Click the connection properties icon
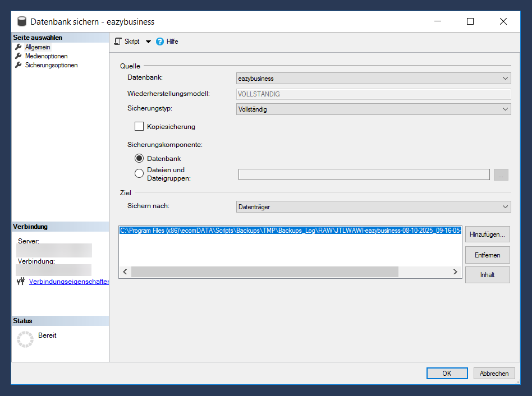Viewport: 532px width, 396px height. click(21, 282)
